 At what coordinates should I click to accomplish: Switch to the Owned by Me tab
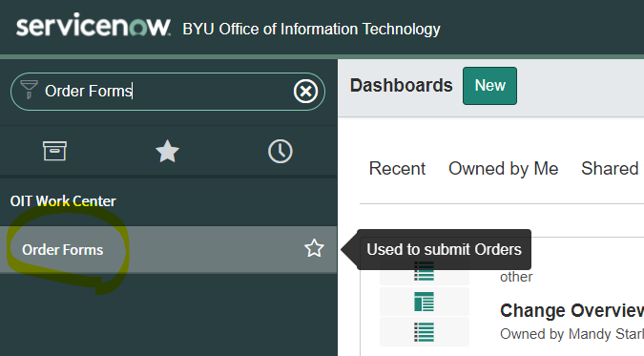click(504, 169)
